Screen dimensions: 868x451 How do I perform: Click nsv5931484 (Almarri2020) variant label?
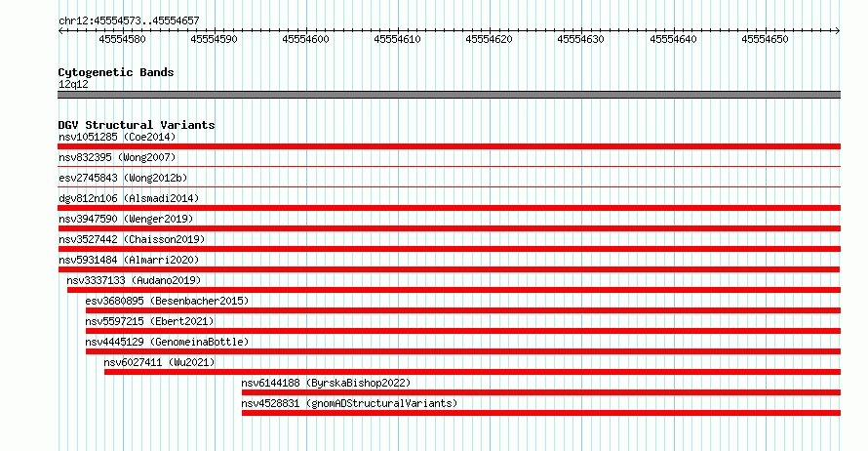pyautogui.click(x=129, y=260)
